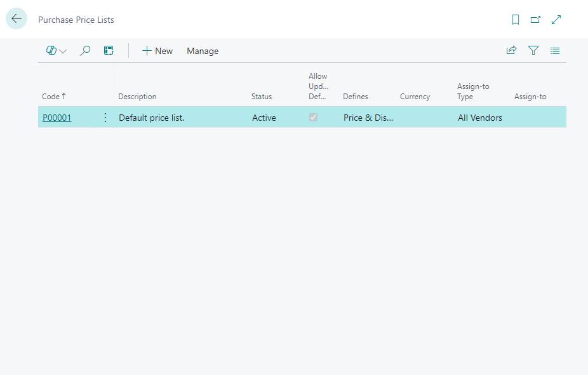Open the three-dot menu for row P00001
The image size is (588, 375).
(105, 118)
